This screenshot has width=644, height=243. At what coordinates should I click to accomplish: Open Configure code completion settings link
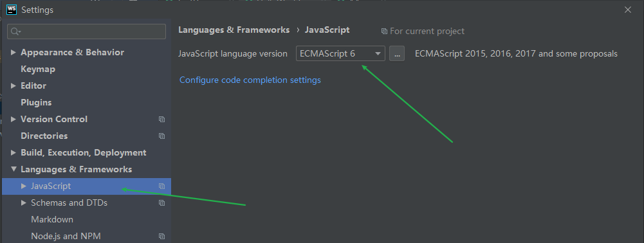250,80
